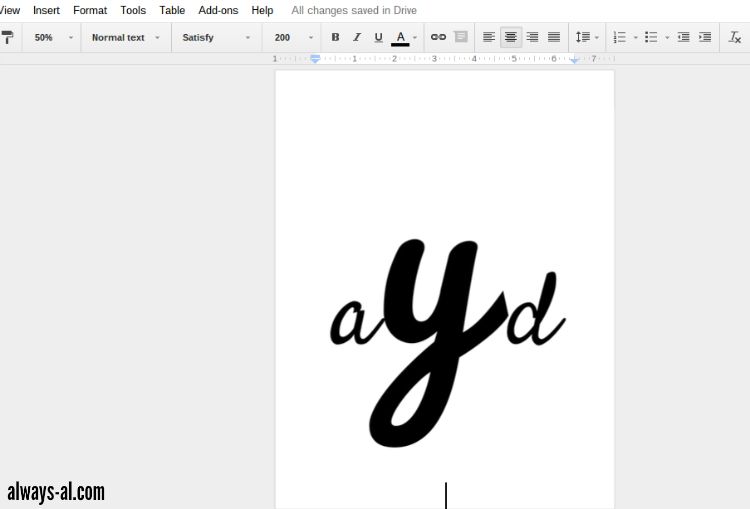Click the right indent marker on ruler
This screenshot has width=750, height=509.
tap(574, 59)
